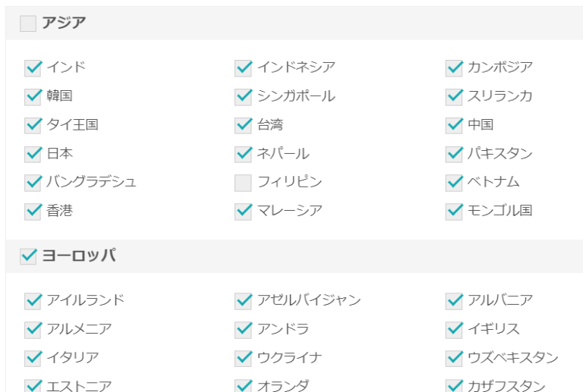This screenshot has width=583, height=392.
Task: Uncheck the インド checkbox
Action: point(33,68)
